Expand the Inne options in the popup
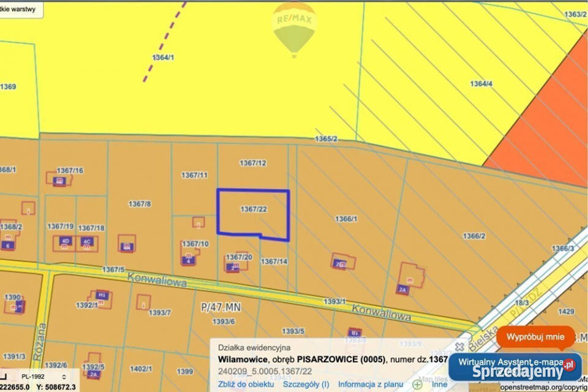This screenshot has width=588, height=392. coord(439,385)
